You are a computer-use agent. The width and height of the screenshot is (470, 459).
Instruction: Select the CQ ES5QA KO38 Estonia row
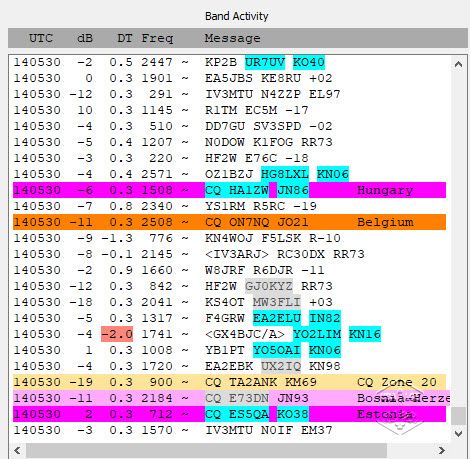pyautogui.click(x=229, y=414)
